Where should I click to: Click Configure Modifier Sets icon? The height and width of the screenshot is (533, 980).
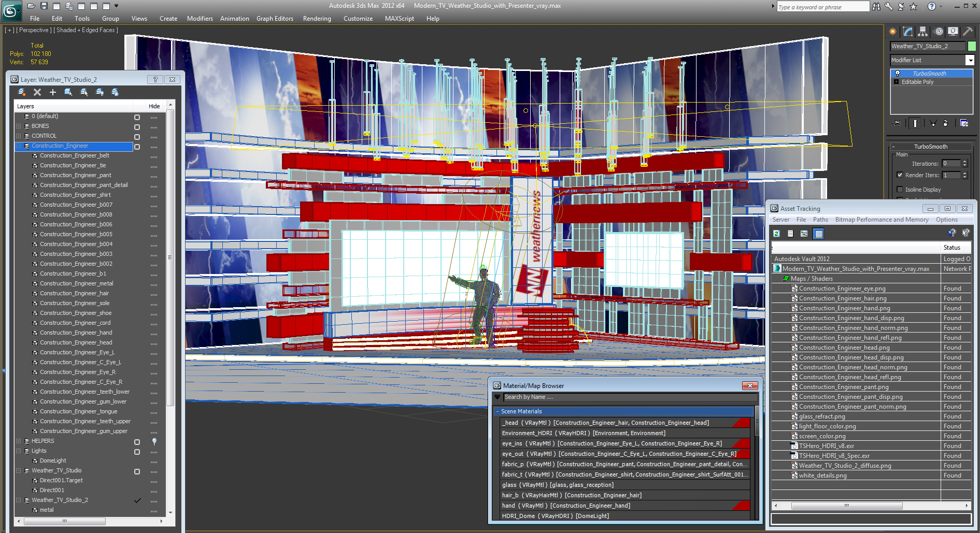[x=964, y=123]
